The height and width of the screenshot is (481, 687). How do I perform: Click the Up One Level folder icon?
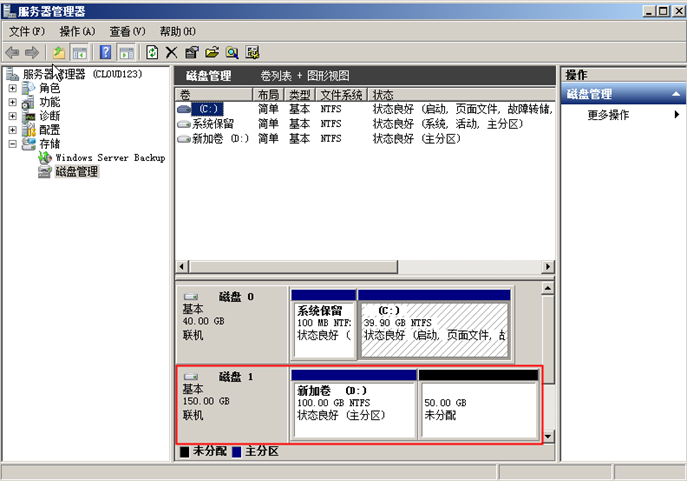(59, 52)
